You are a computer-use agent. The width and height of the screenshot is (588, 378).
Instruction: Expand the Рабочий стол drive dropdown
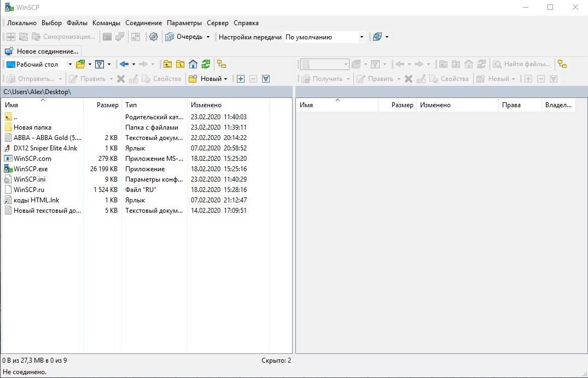(x=70, y=65)
